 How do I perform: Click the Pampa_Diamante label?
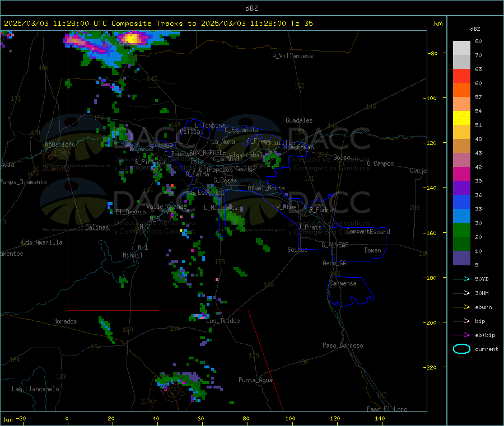tap(24, 182)
